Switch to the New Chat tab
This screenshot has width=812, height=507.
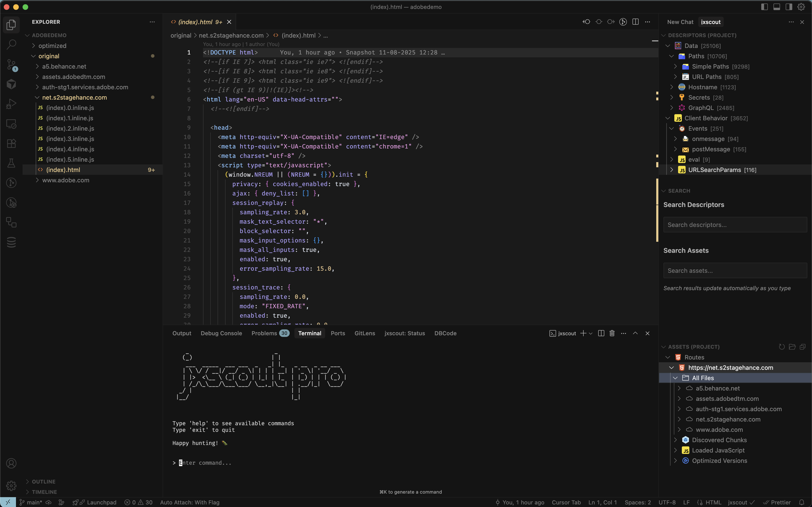[x=680, y=22]
